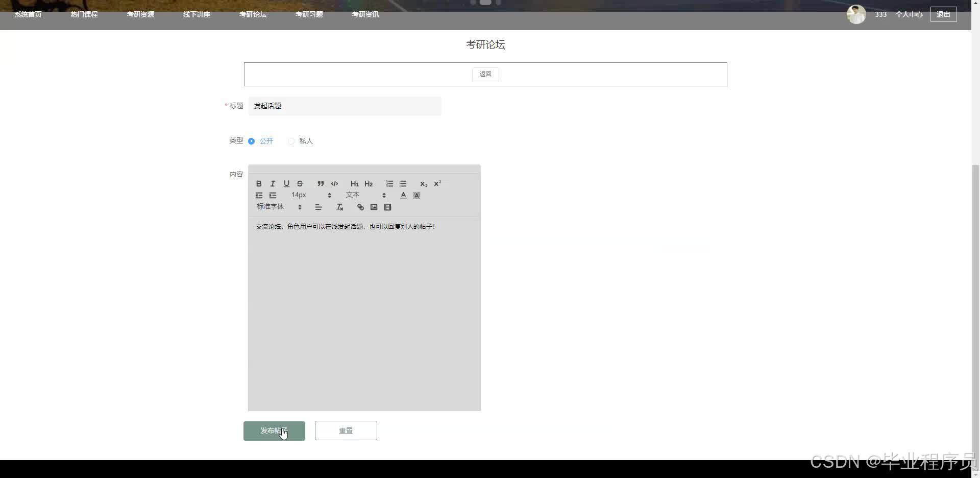The image size is (980, 478).
Task: Apply Heading 1 style (H1)
Action: tap(355, 183)
